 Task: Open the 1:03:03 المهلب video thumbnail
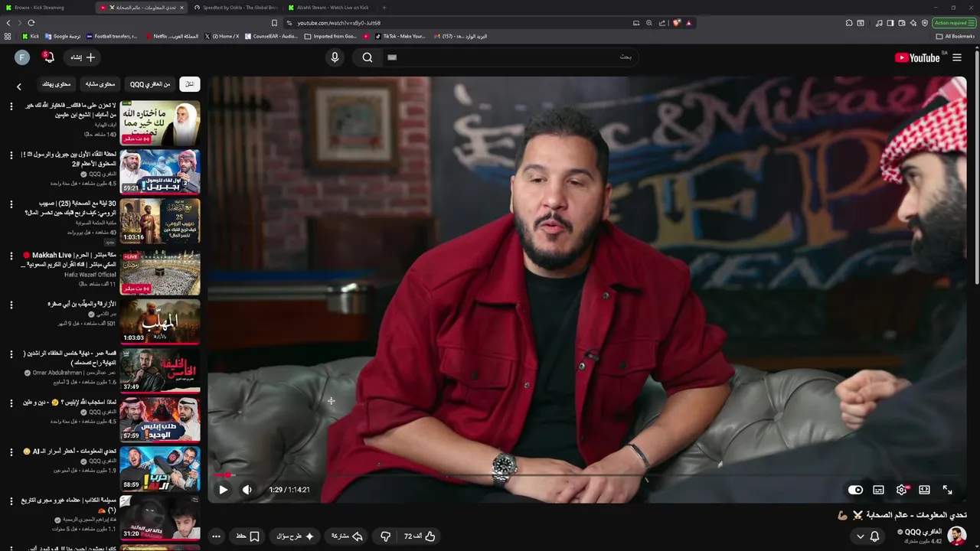[160, 321]
